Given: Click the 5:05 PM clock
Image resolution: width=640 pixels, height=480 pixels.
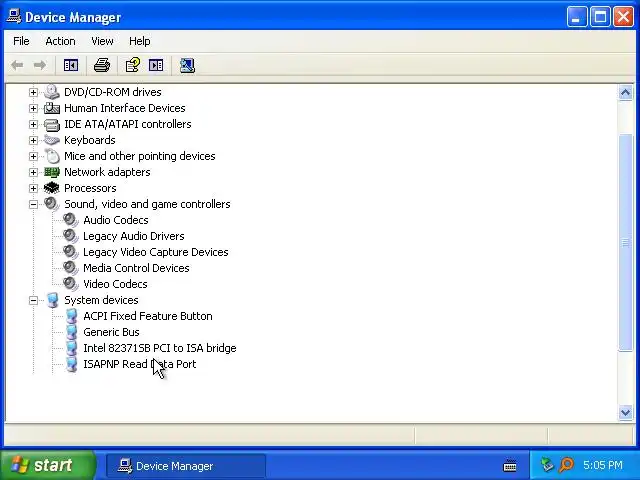Looking at the screenshot, I should tap(603, 465).
